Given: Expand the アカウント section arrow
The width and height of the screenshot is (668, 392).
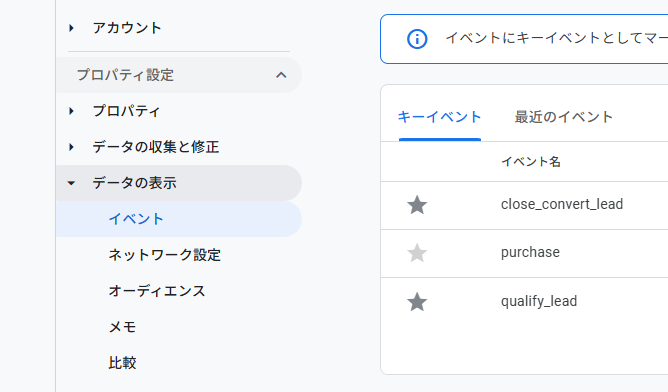Looking at the screenshot, I should [x=71, y=28].
